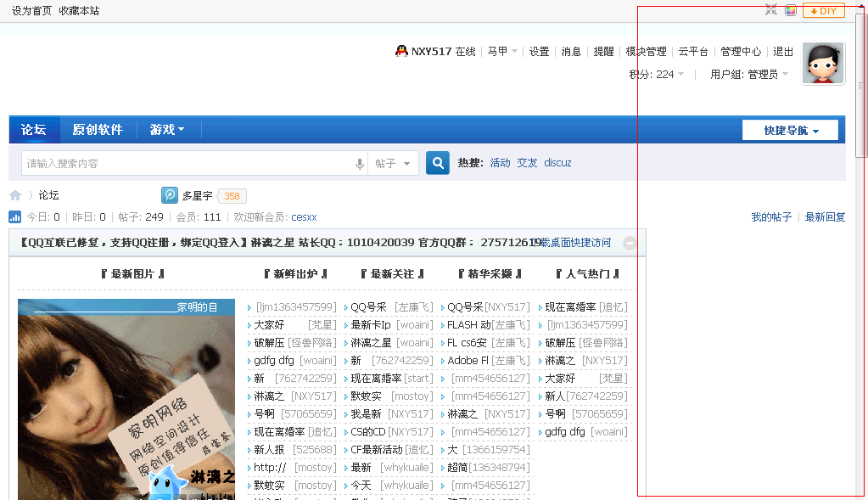This screenshot has height=500, width=868.
Task: Click the orange DIY button
Action: tap(824, 11)
